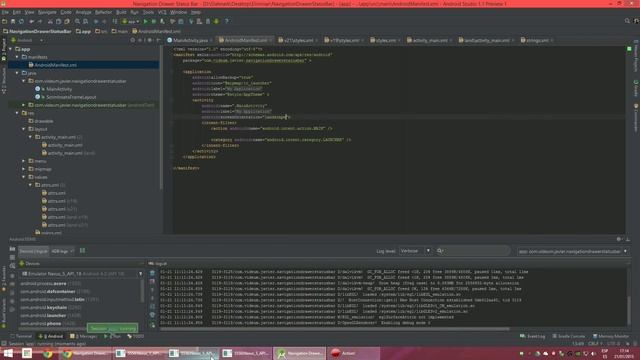Click the Chrome icon in the taskbar
Image resolution: width=640 pixels, height=360 pixels.
click(x=48, y=353)
